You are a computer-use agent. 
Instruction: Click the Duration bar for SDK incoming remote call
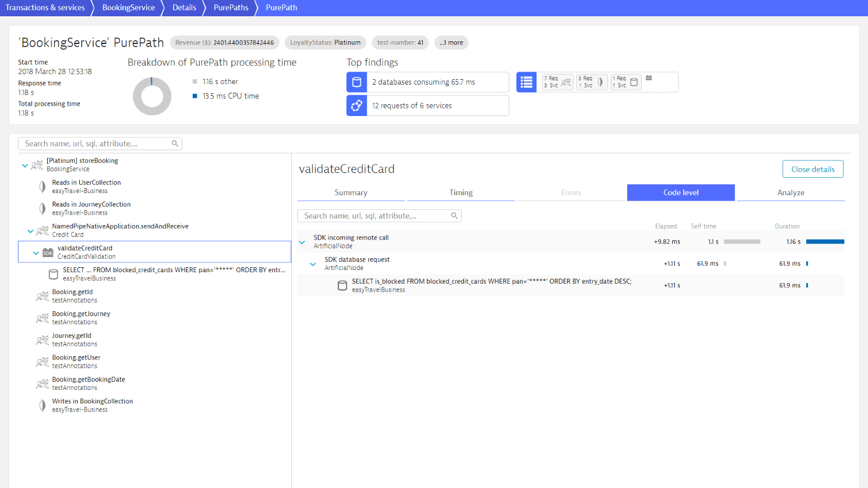(825, 242)
